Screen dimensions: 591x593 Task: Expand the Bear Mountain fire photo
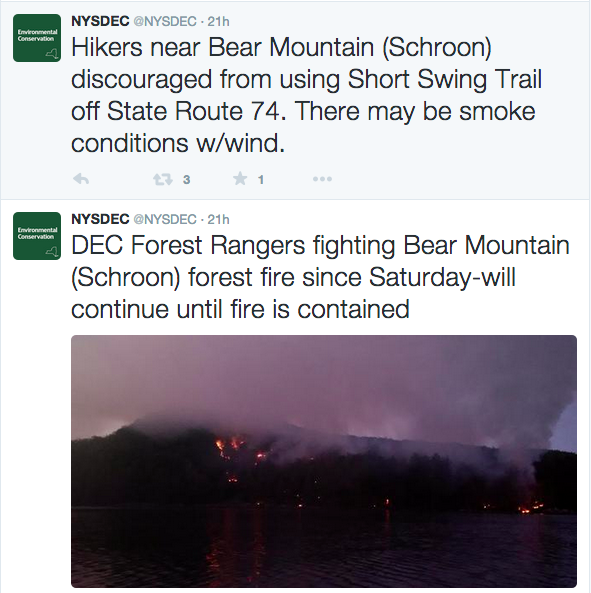pos(324,461)
